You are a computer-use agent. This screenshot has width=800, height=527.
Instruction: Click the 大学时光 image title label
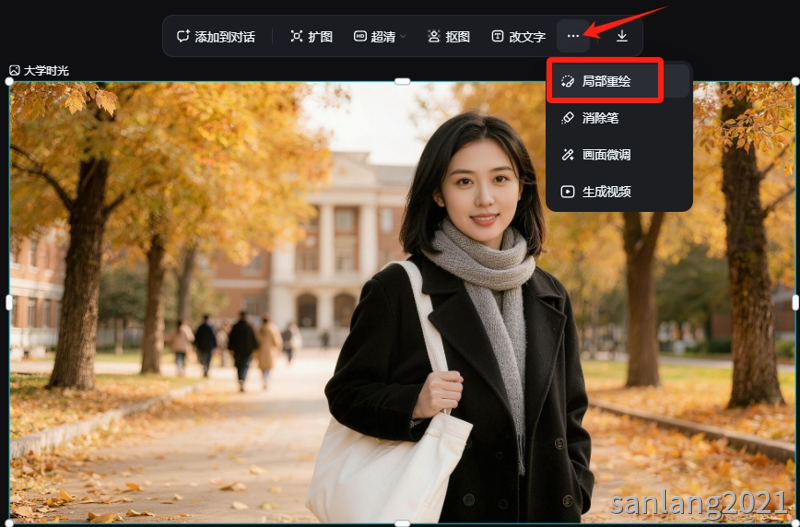click(46, 70)
